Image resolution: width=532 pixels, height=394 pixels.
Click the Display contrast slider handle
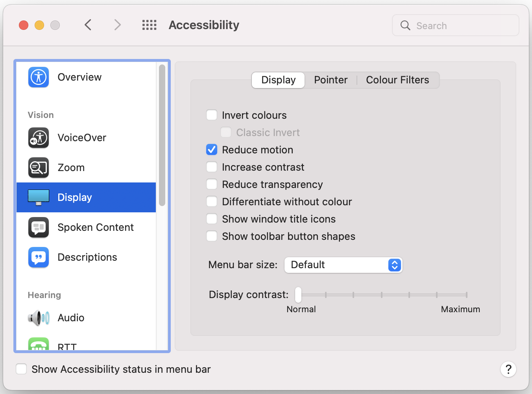click(x=298, y=295)
